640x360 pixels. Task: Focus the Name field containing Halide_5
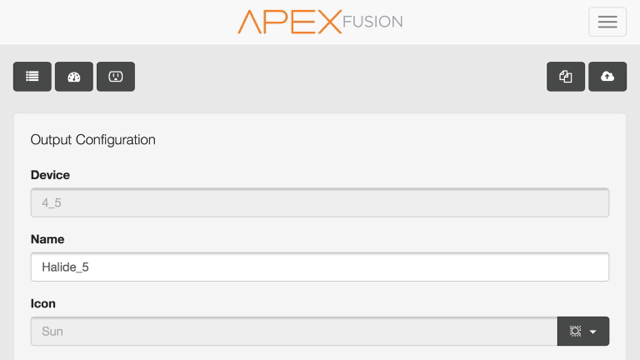tap(320, 267)
